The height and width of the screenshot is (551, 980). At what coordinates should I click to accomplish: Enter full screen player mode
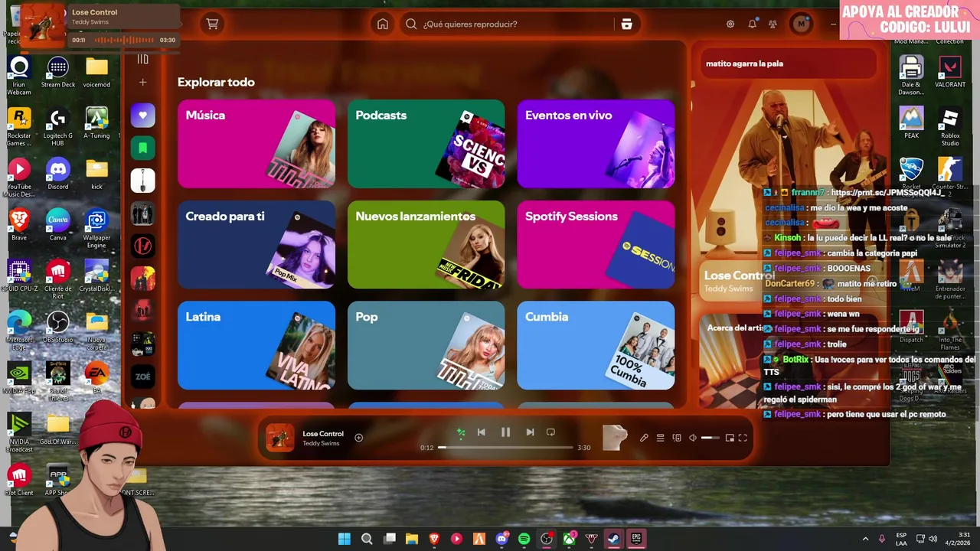[x=743, y=438]
